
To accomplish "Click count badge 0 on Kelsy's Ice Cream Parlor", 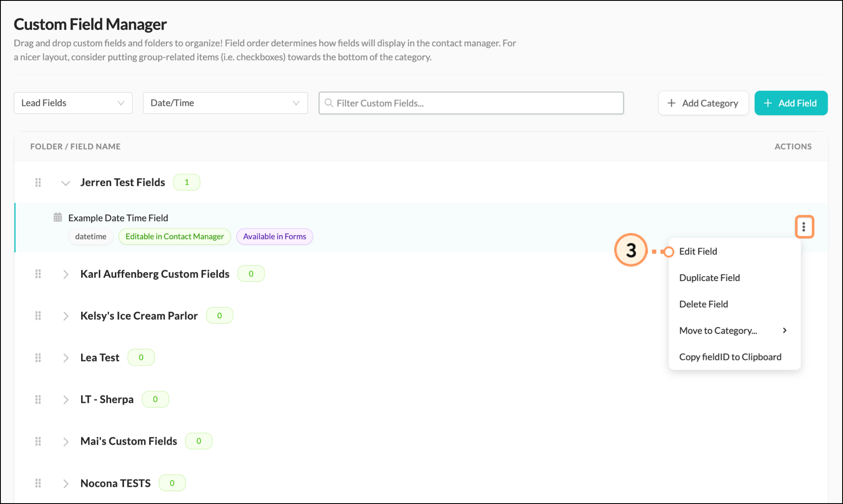I will [x=220, y=316].
